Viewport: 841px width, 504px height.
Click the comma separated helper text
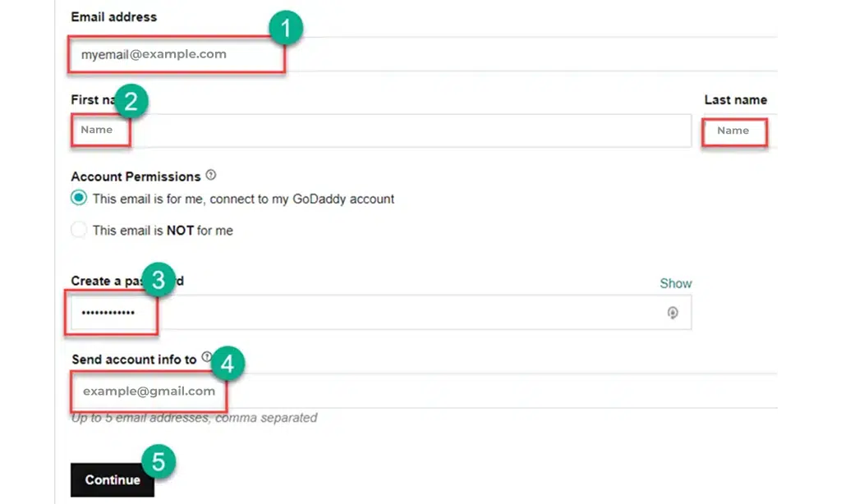click(x=194, y=417)
